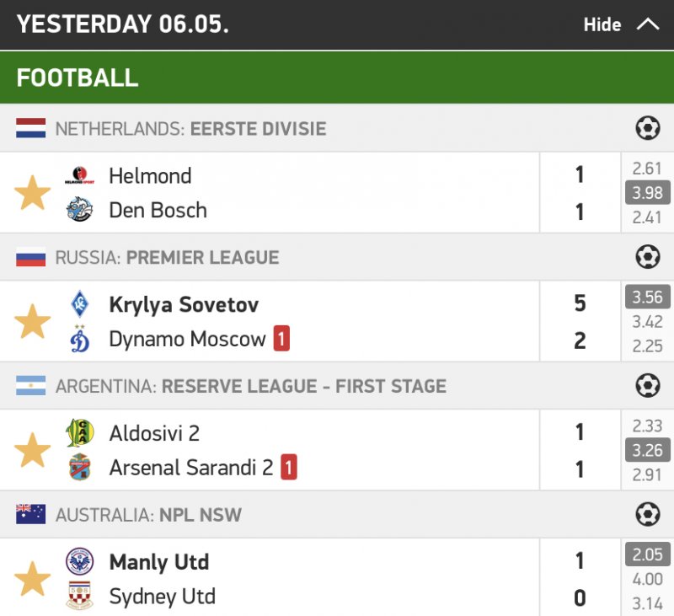The height and width of the screenshot is (616, 674).
Task: Click the soccer ball icon for NPL NSW
Action: click(x=647, y=514)
